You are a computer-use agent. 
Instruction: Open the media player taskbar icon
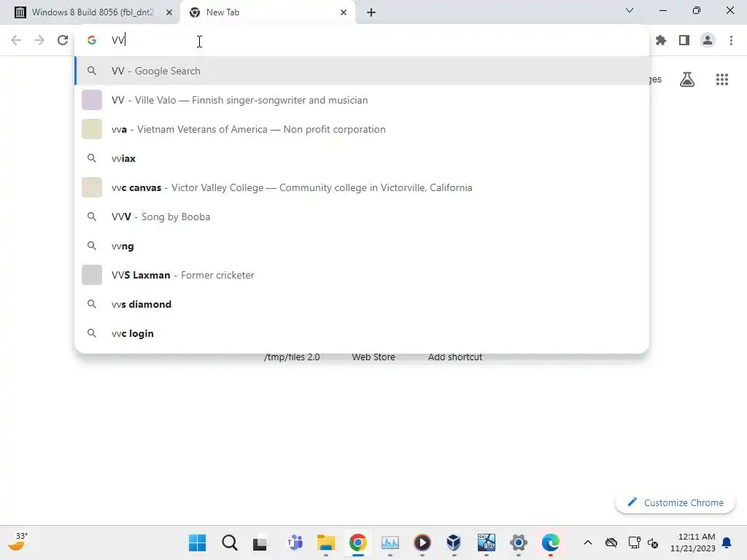coord(422,542)
